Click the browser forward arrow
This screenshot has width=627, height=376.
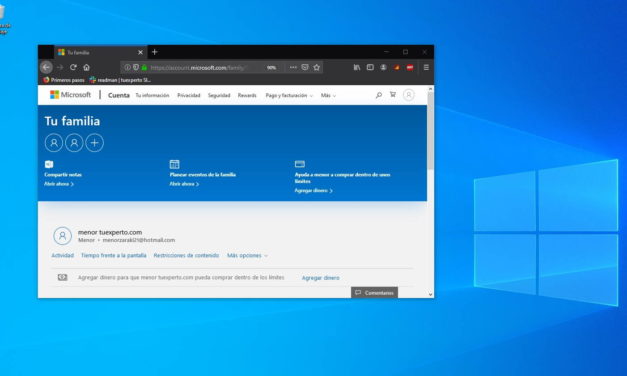[x=60, y=67]
